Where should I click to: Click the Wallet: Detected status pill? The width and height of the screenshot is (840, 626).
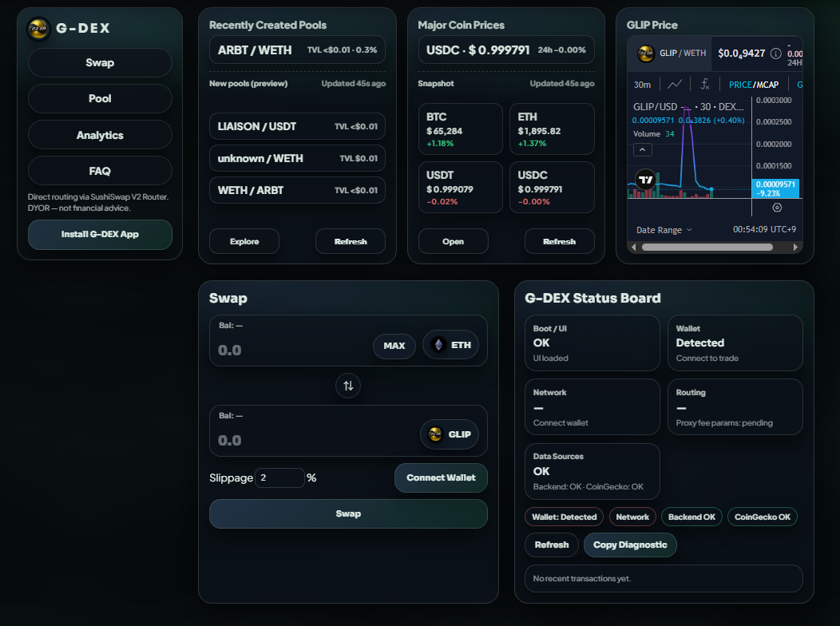tap(564, 517)
